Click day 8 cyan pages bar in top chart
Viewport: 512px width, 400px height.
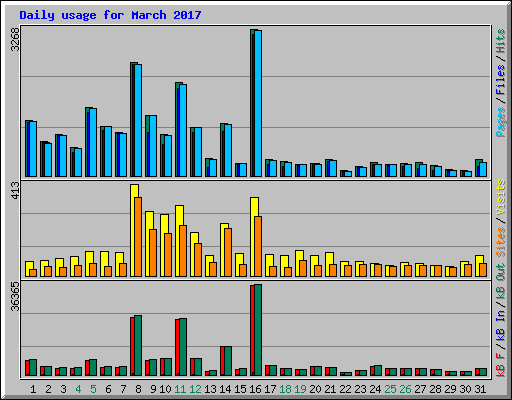[138, 120]
